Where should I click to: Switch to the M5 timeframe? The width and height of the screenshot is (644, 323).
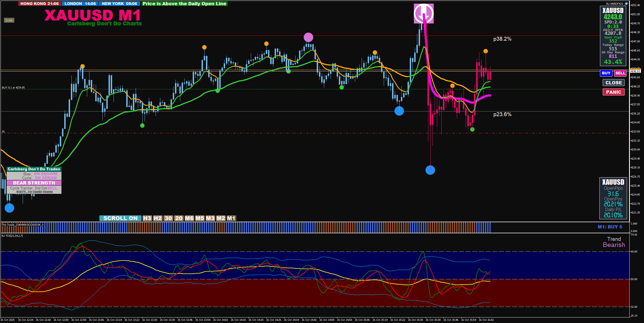[x=200, y=218]
